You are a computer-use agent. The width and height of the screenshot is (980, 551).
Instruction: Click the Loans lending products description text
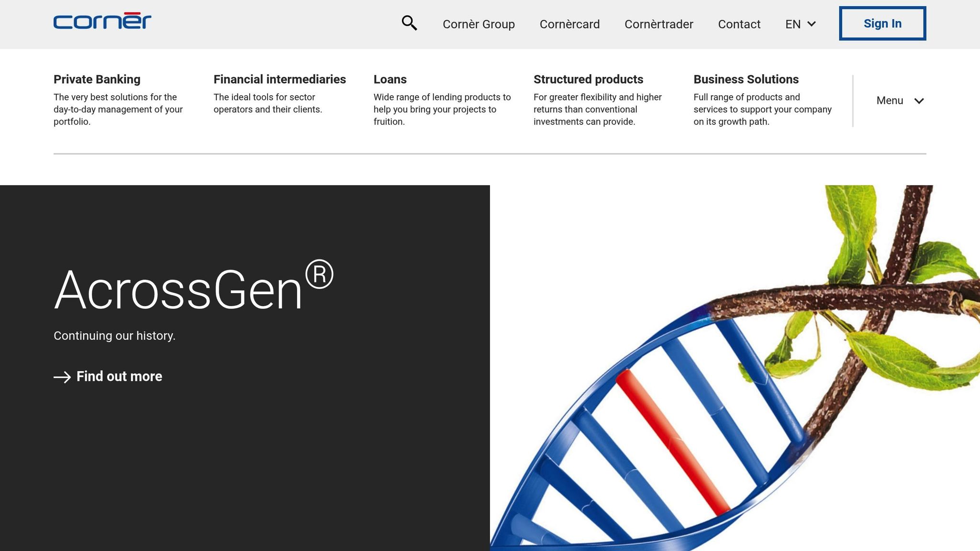[442, 110]
